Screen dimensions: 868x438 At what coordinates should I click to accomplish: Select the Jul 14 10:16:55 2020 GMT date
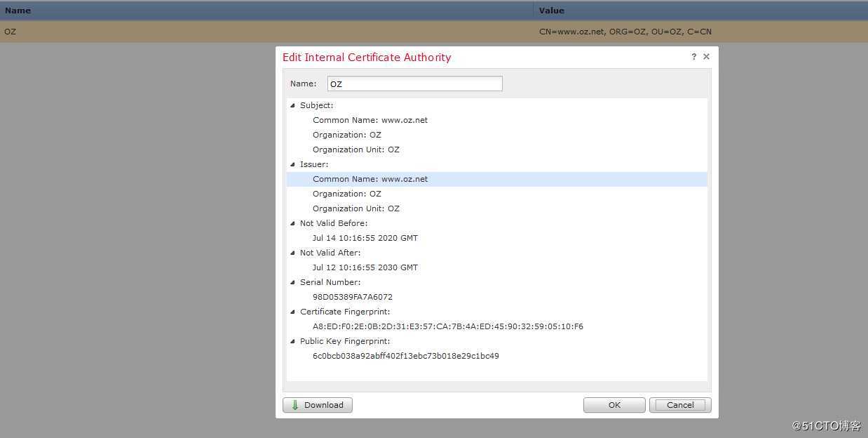point(365,238)
